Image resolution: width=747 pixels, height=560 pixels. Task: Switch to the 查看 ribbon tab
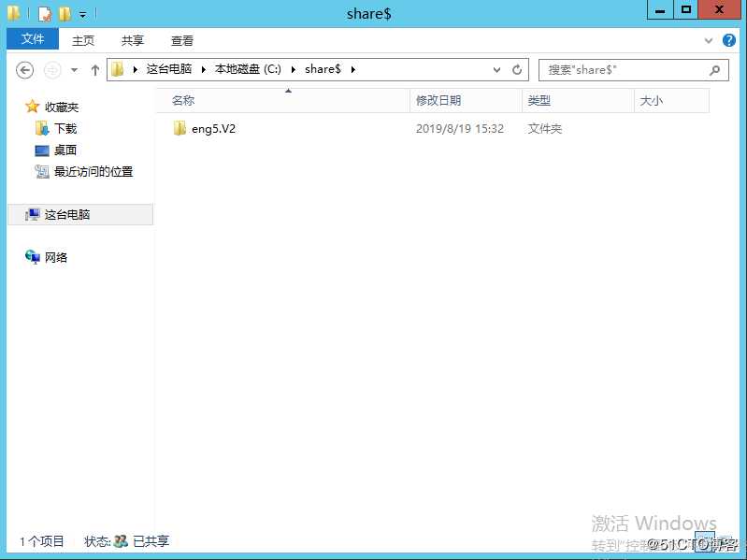click(182, 40)
